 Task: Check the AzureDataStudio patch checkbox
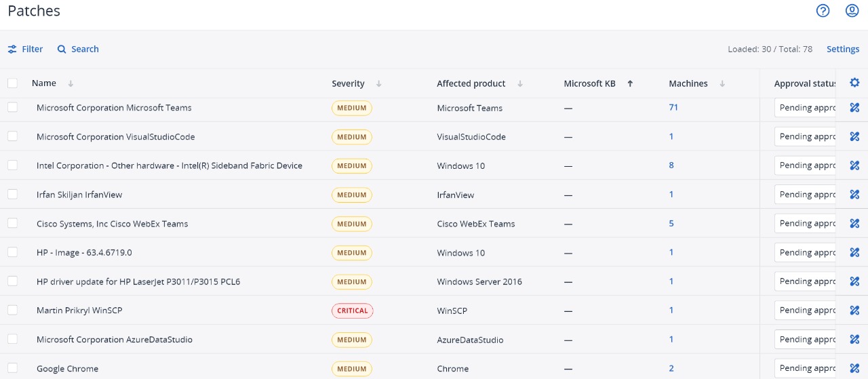click(12, 339)
